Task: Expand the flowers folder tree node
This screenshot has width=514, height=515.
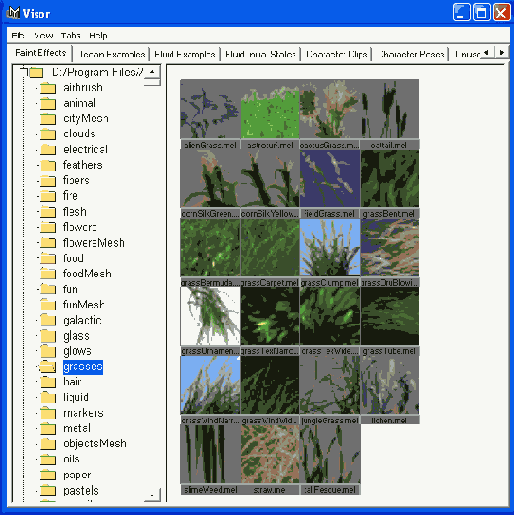Action: [38, 227]
